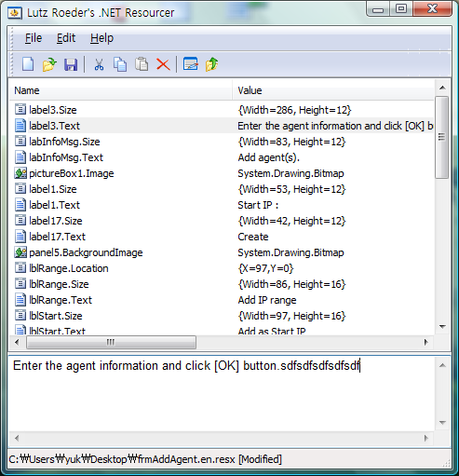The height and width of the screenshot is (476, 459).
Task: Click the Paste clipboard icon
Action: [142, 64]
